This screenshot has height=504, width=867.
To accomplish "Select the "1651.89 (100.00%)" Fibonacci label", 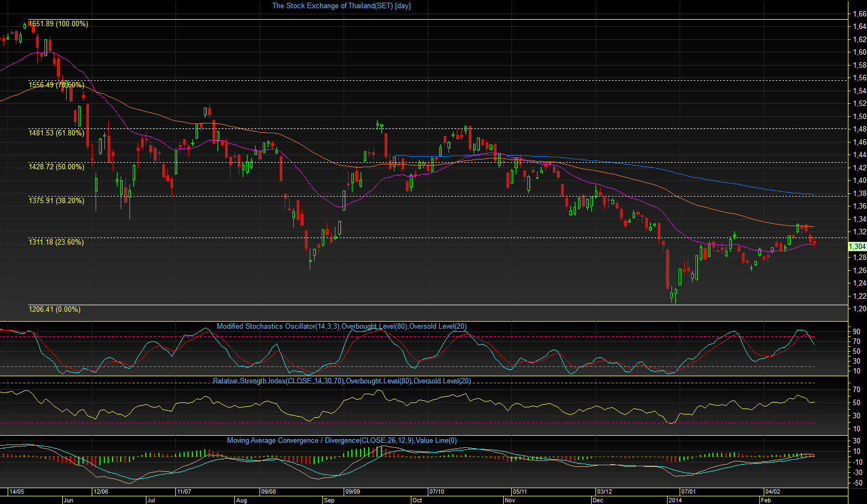I will (x=58, y=24).
